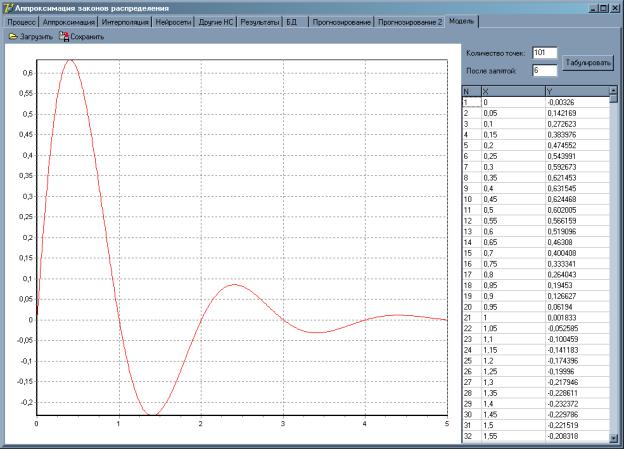The image size is (624, 449).
Task: Click the Y value 0,383976
Action: [577, 135]
